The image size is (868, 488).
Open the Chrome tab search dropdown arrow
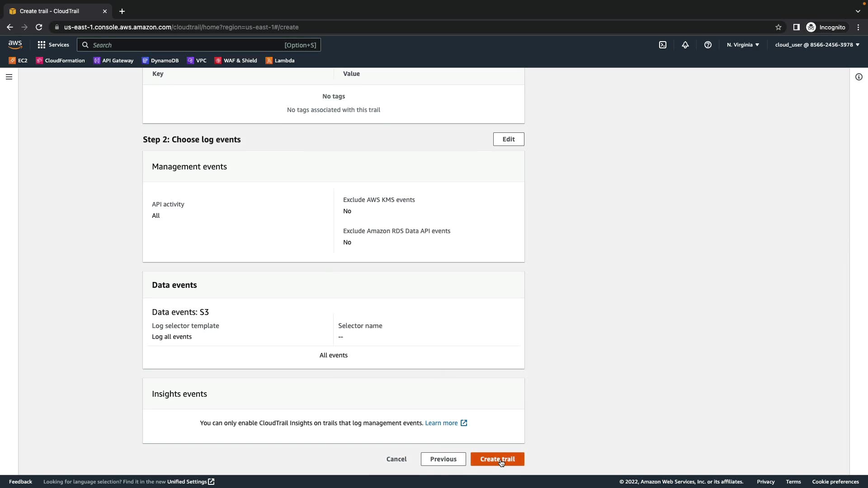(858, 11)
